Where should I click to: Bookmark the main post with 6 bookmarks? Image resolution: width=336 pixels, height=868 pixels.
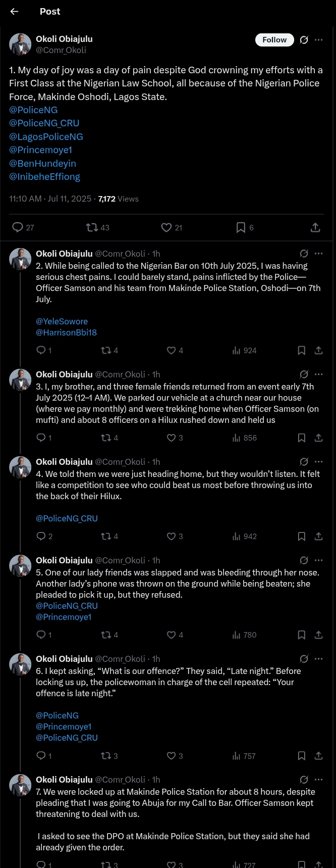point(241,227)
